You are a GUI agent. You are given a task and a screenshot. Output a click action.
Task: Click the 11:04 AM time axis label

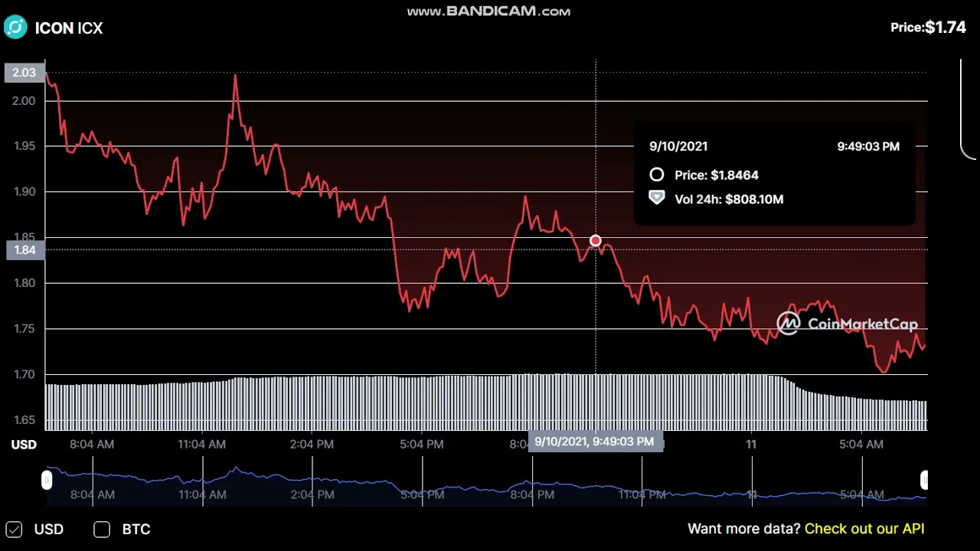(202, 444)
